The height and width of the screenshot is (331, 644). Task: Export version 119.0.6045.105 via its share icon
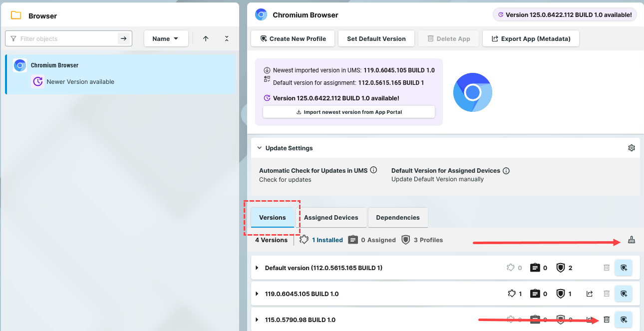(x=590, y=294)
